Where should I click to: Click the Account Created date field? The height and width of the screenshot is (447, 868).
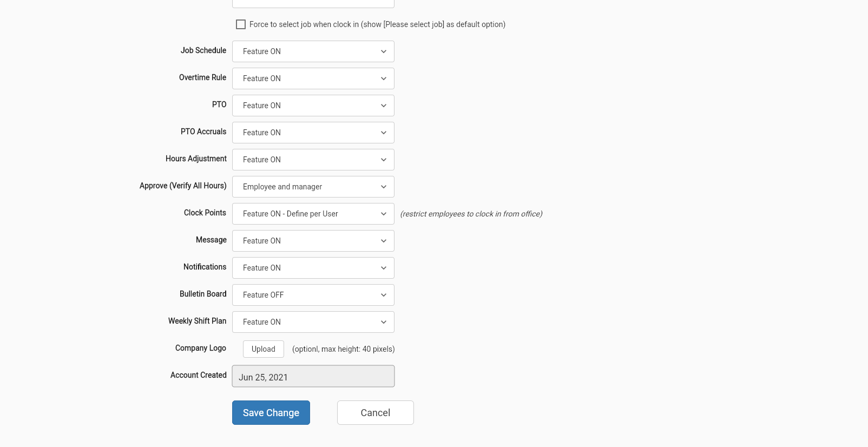click(x=313, y=376)
